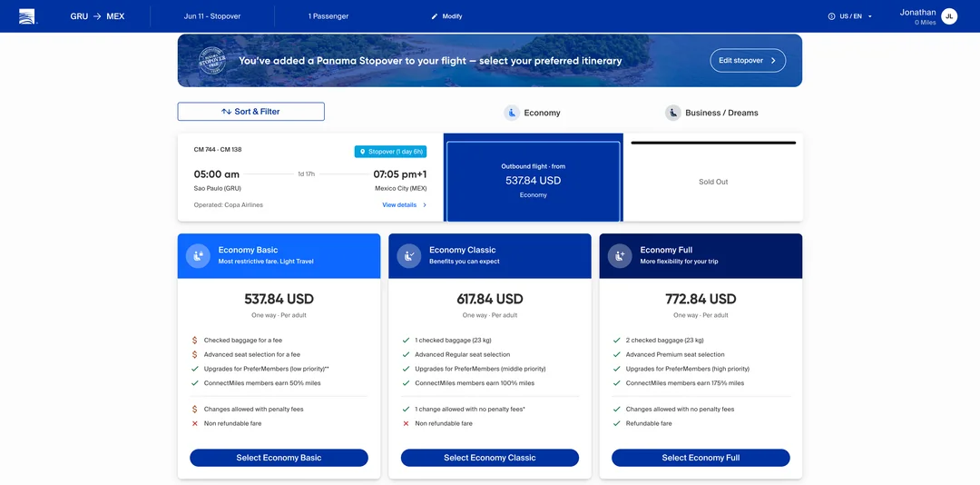Click Select Economy Basic button

point(279,458)
